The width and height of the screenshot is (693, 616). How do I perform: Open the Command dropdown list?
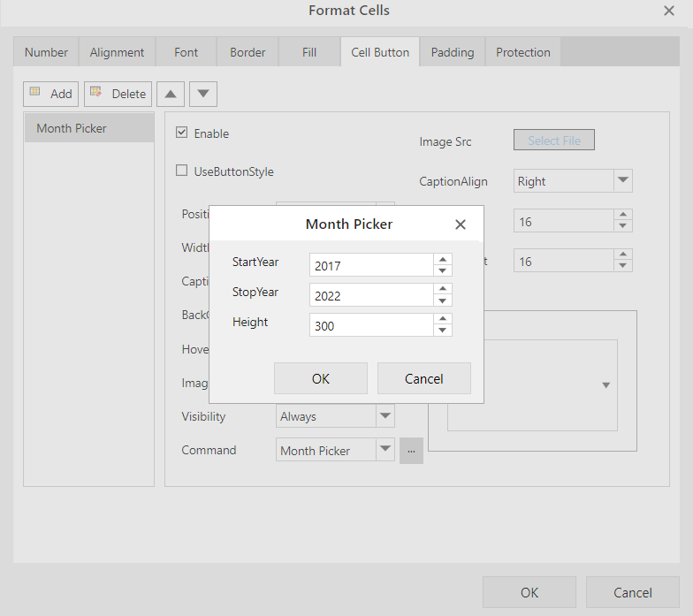pyautogui.click(x=385, y=451)
